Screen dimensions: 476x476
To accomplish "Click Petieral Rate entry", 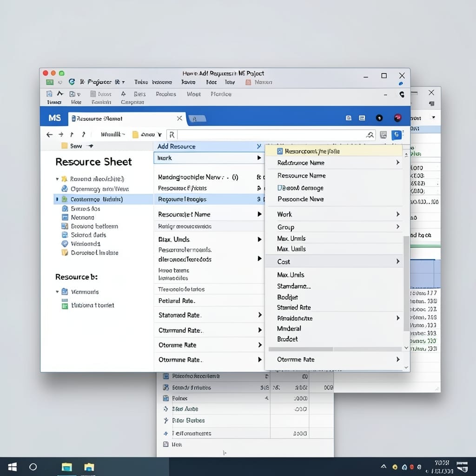I will 177,301.
